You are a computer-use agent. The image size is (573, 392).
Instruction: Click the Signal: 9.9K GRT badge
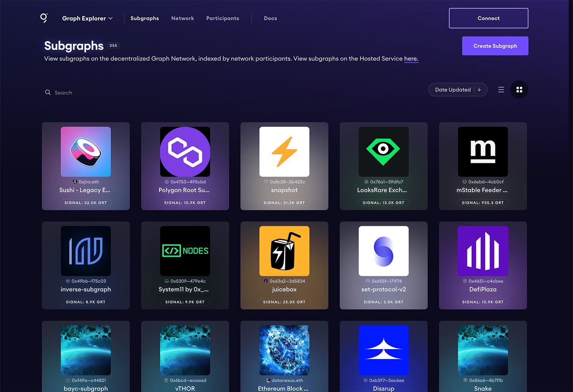185,302
